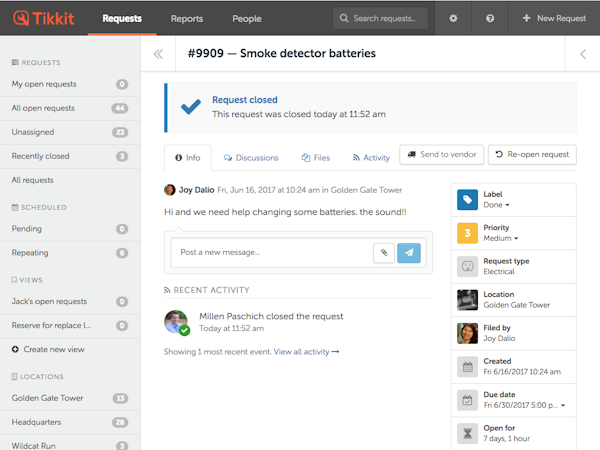The height and width of the screenshot is (450, 600).
Task: Collapse sidebar with double chevron icon
Action: (x=157, y=54)
